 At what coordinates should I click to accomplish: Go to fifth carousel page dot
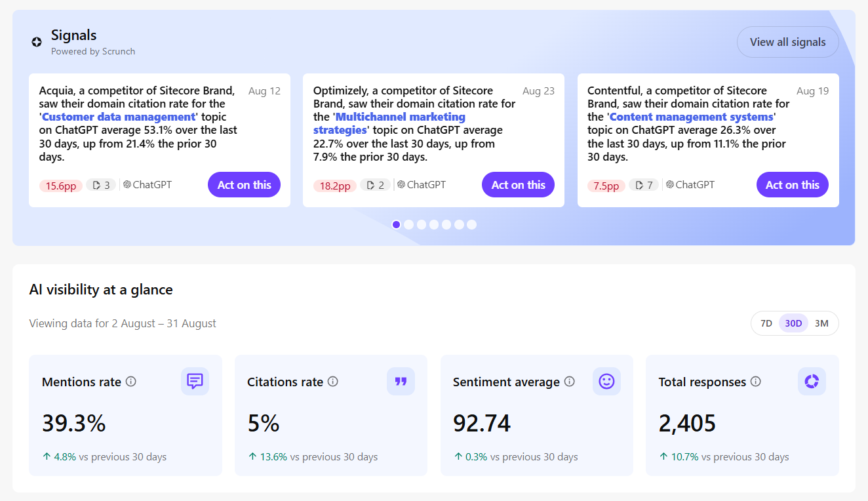446,224
